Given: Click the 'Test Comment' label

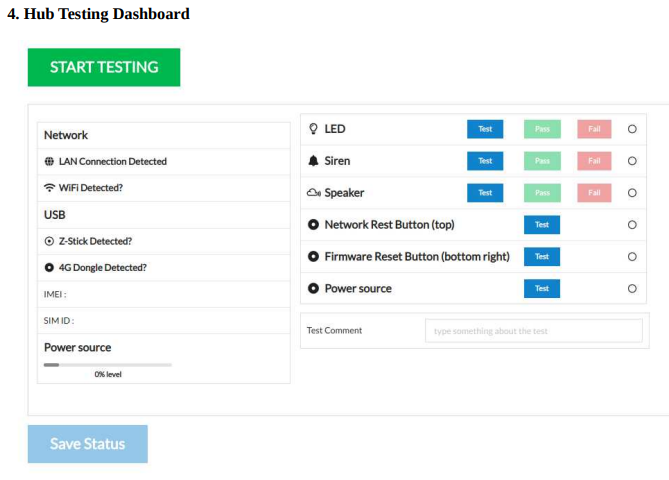Looking at the screenshot, I should [x=334, y=330].
